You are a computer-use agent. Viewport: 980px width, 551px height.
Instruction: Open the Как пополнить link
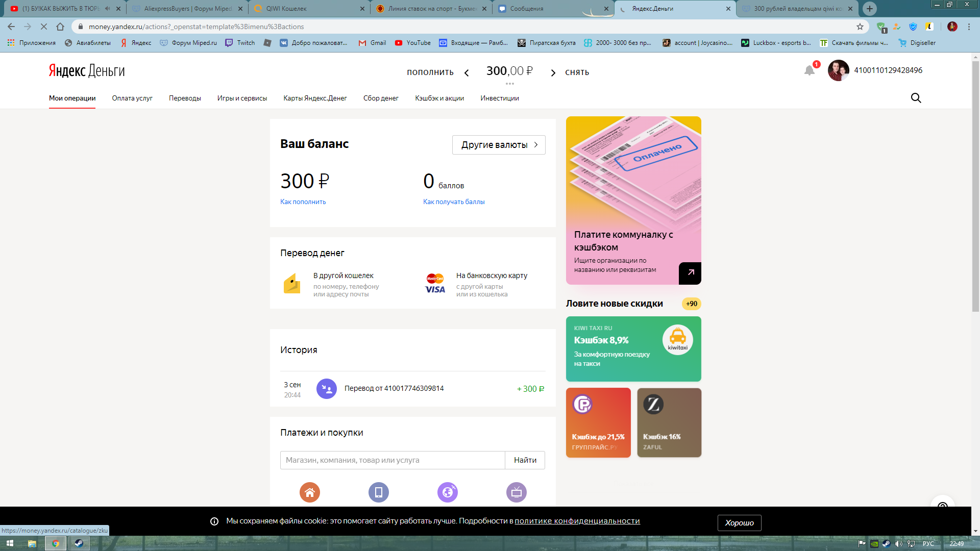pyautogui.click(x=303, y=202)
